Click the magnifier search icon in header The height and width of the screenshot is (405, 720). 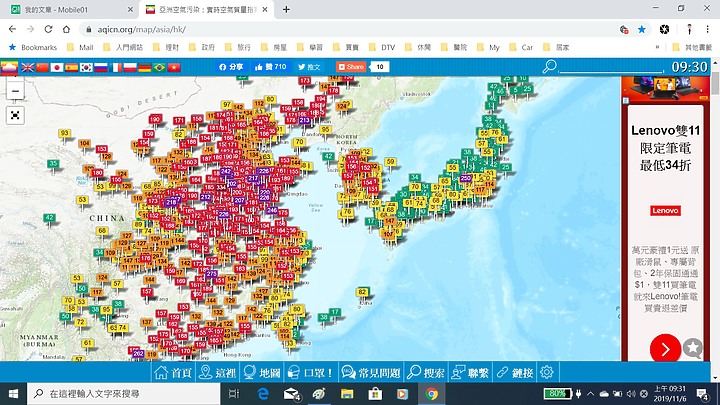(x=549, y=67)
